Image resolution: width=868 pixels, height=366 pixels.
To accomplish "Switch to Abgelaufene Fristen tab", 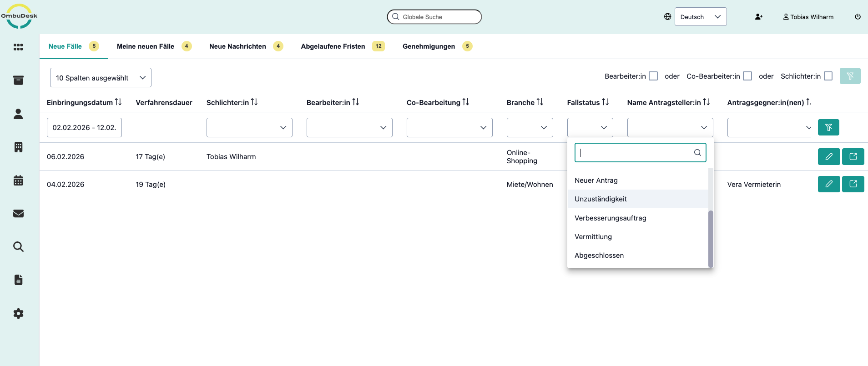I will coord(333,46).
